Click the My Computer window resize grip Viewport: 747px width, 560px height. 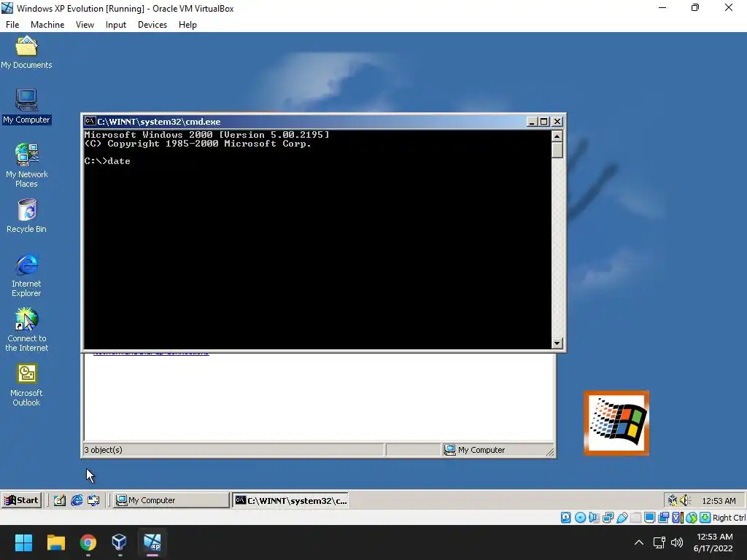point(550,451)
